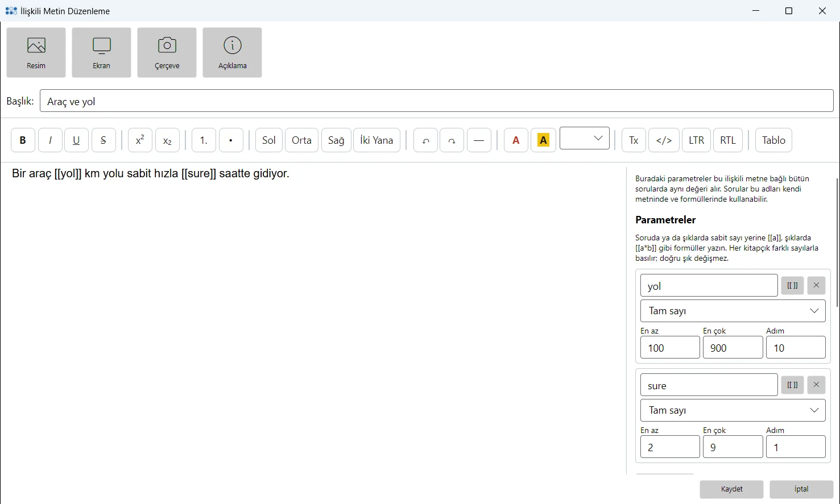Viewport: 840px width, 504px height.
Task: Click the Başlık title input field
Action: (436, 101)
